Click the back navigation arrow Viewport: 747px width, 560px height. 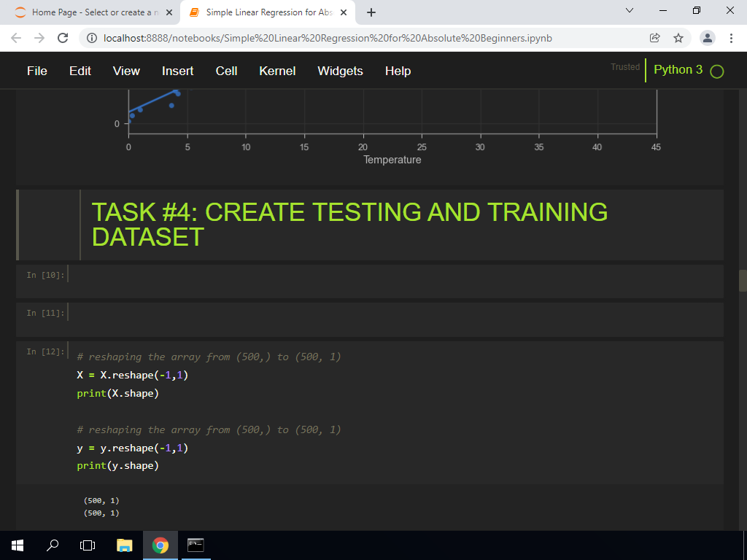[x=16, y=38]
